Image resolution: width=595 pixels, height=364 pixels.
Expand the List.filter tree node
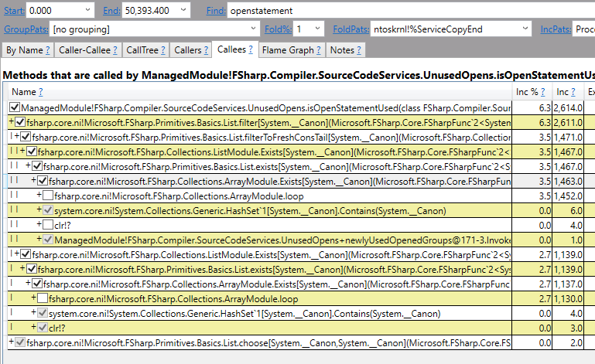click(12, 121)
